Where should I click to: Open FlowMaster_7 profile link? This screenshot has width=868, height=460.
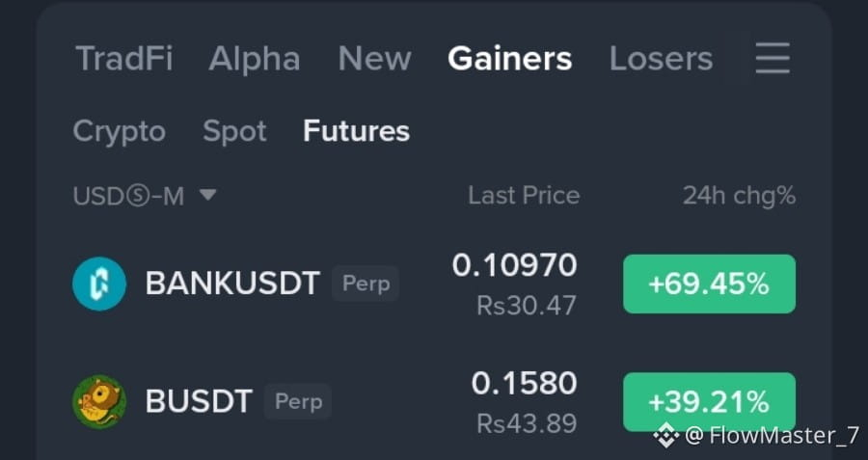pyautogui.click(x=773, y=436)
